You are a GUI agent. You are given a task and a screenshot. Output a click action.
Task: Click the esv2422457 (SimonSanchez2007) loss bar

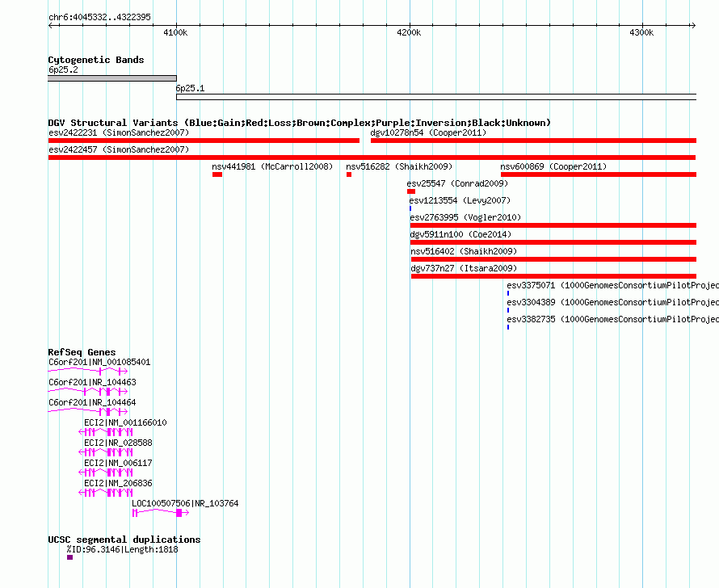coord(372,157)
